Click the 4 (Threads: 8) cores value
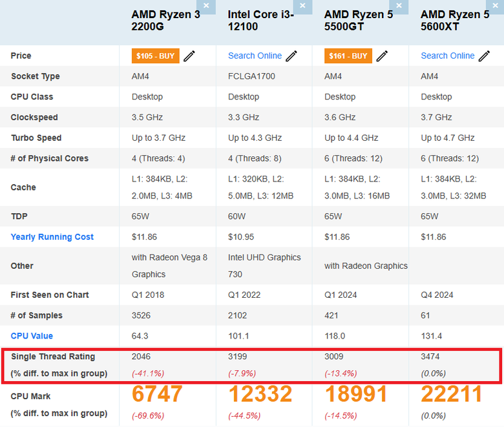The image size is (504, 427). tap(255, 159)
